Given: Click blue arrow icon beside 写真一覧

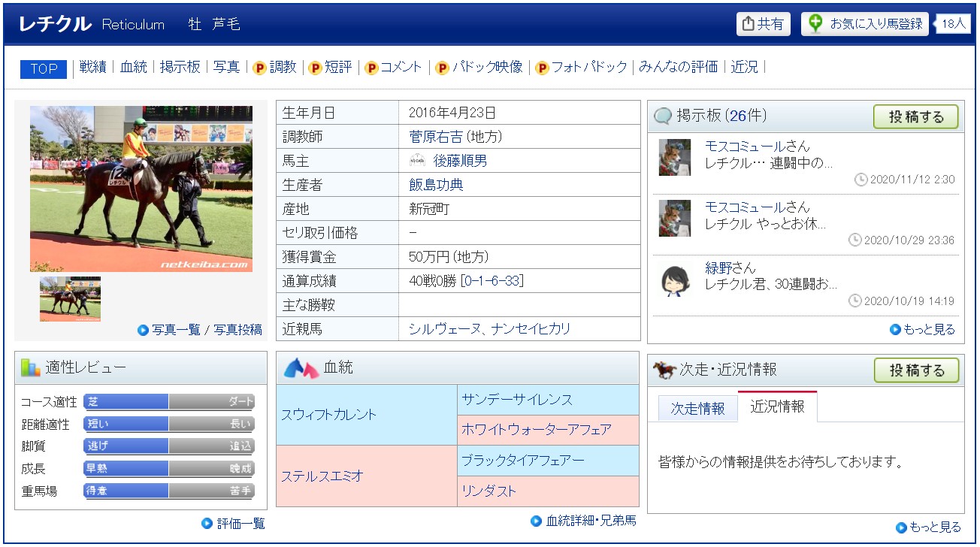Looking at the screenshot, I should (x=143, y=329).
